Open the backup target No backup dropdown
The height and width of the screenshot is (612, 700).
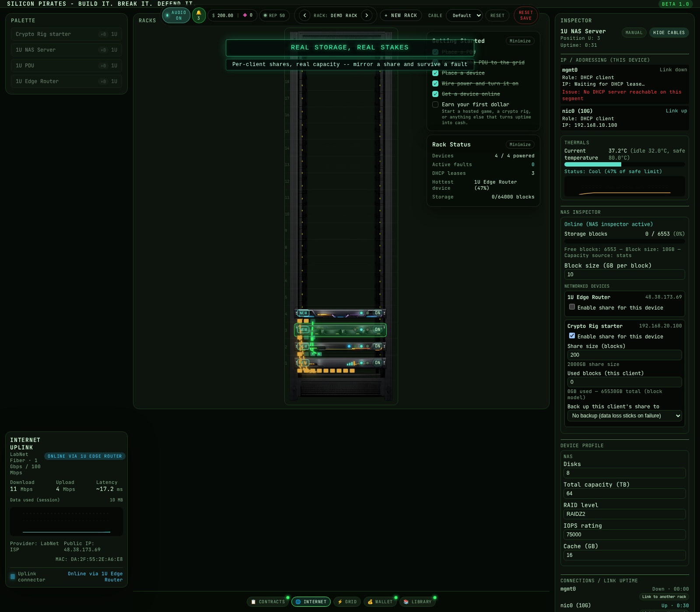click(x=625, y=416)
